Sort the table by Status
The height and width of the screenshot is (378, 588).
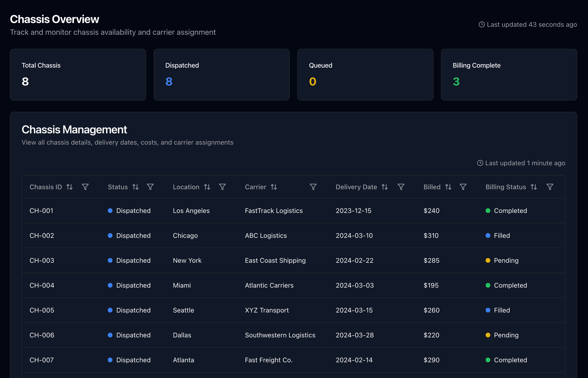(135, 187)
